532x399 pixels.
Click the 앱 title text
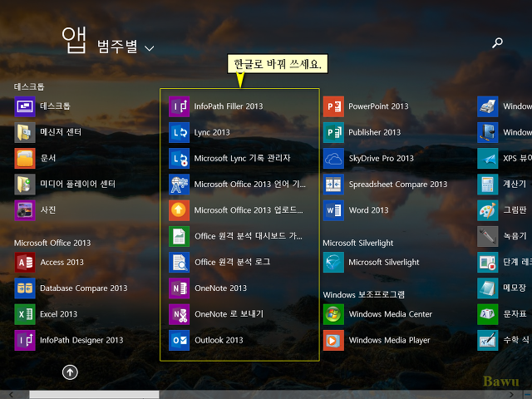tap(74, 40)
